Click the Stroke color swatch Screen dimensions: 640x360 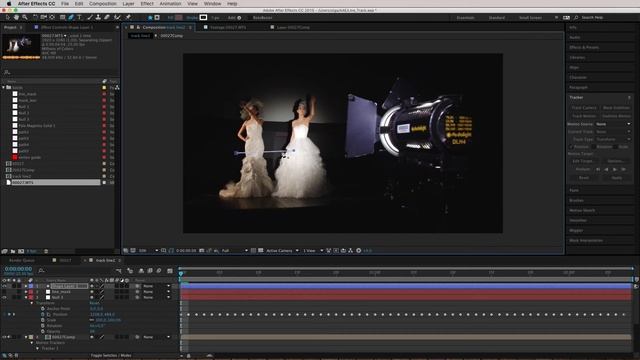click(x=203, y=18)
